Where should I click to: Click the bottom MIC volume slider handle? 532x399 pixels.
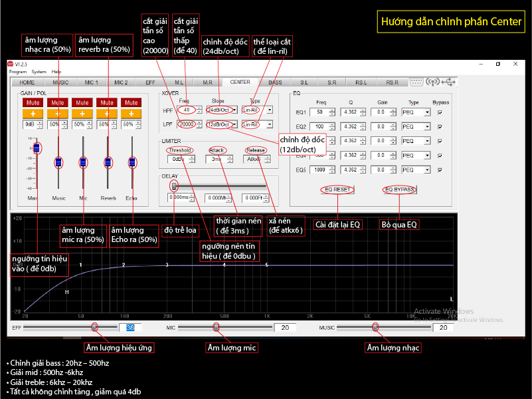(216, 327)
